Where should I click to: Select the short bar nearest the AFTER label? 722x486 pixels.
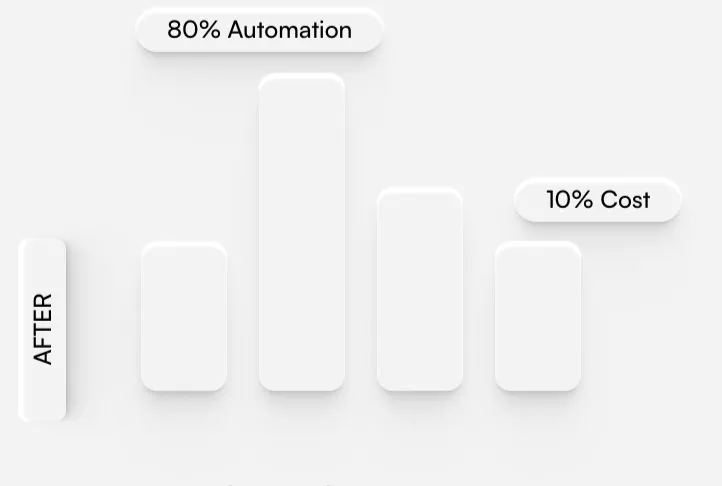click(184, 316)
